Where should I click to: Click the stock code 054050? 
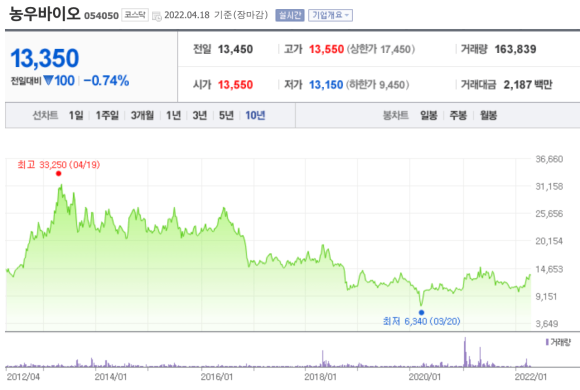(x=101, y=16)
